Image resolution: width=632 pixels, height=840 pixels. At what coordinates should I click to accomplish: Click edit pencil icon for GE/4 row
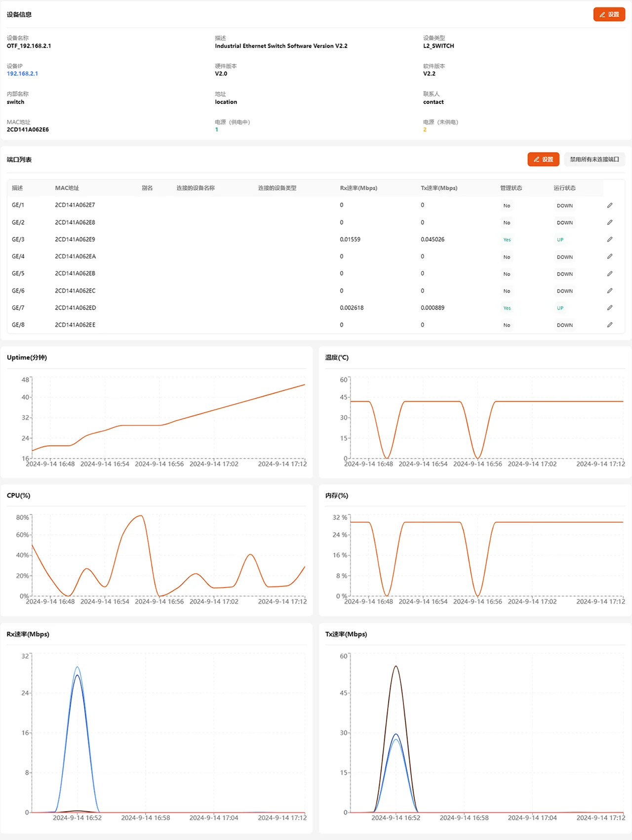pos(610,256)
